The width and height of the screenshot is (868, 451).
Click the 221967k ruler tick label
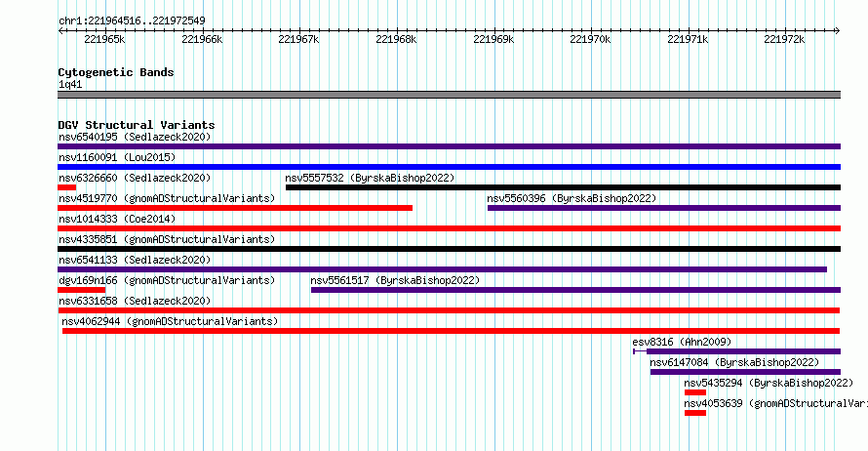(x=299, y=39)
